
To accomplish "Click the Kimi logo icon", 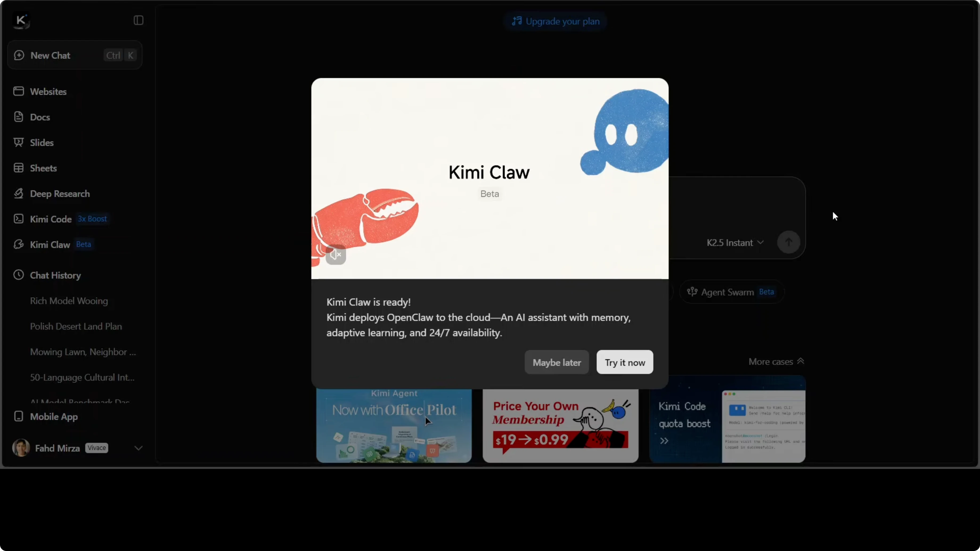I will (x=21, y=20).
